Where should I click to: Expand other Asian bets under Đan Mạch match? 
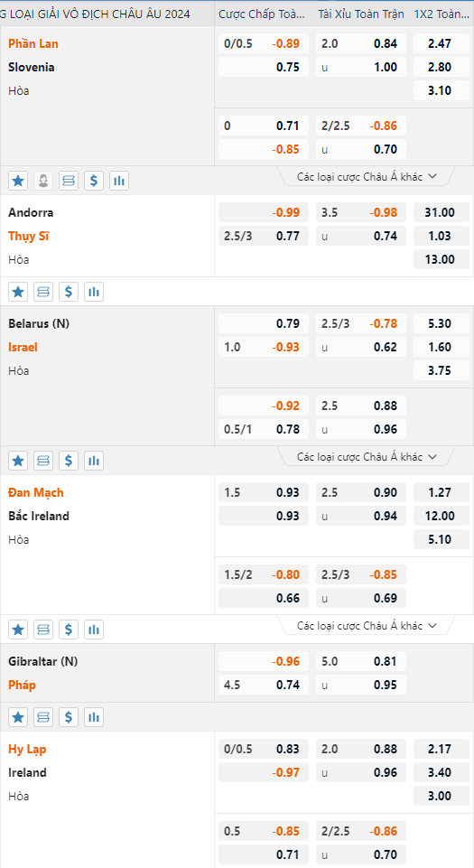(367, 626)
